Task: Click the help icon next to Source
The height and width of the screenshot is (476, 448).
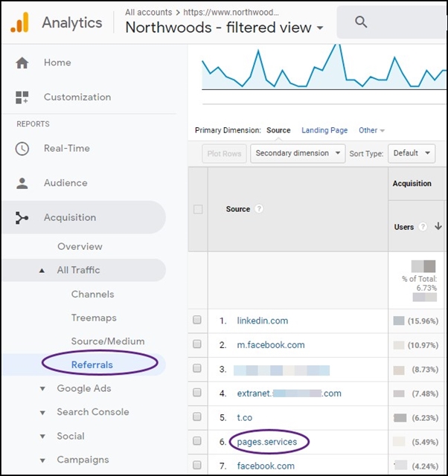Action: (x=259, y=209)
